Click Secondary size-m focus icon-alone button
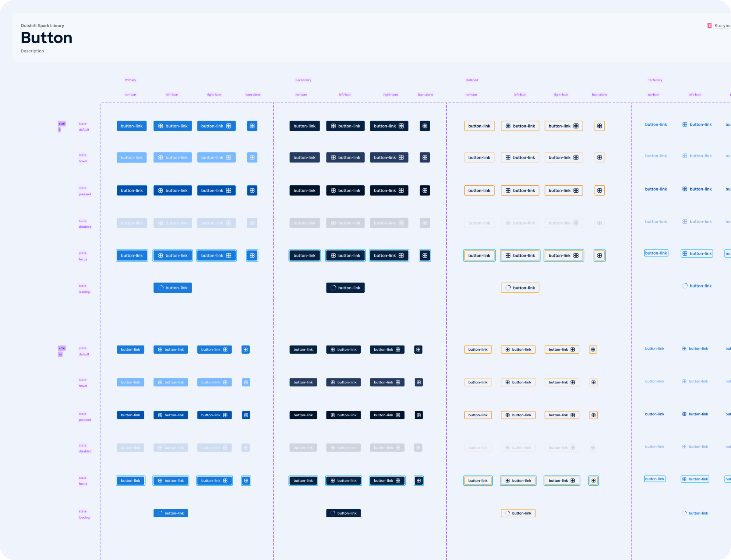This screenshot has height=560, width=731. 419,481
